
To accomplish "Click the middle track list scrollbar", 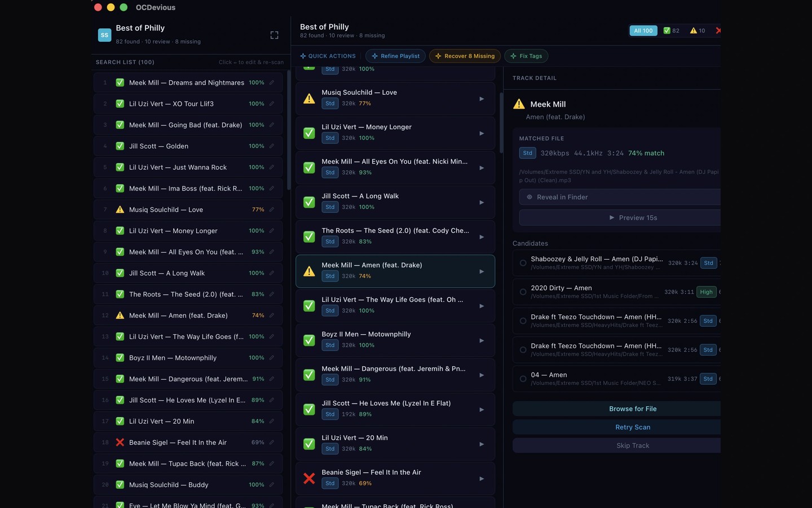I will pos(501,122).
